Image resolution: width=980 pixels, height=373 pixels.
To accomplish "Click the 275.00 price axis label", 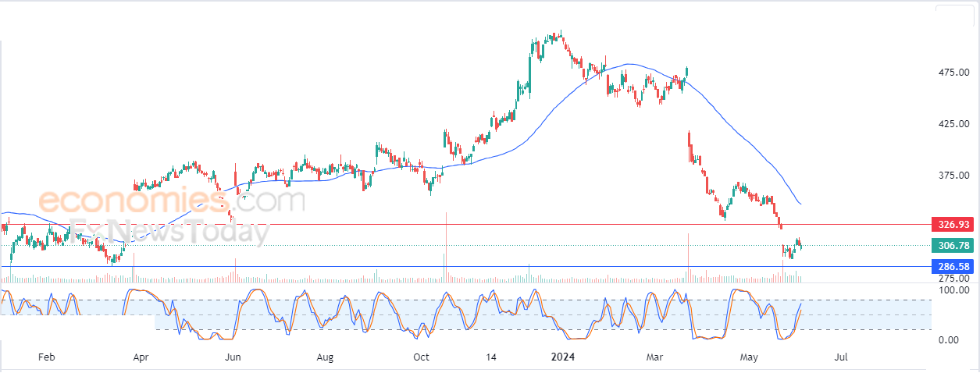I will (953, 278).
